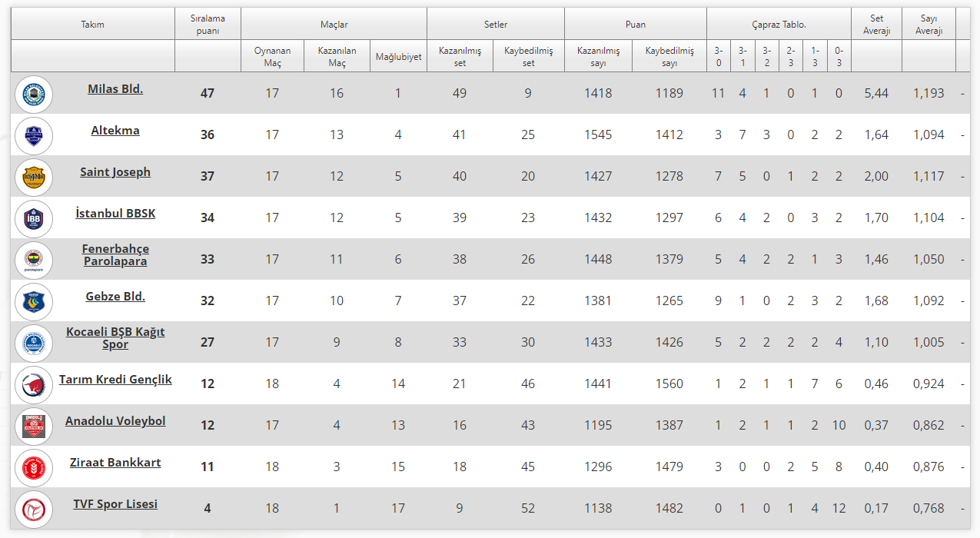Click the Anadolu Voleybol team logo

34,427
